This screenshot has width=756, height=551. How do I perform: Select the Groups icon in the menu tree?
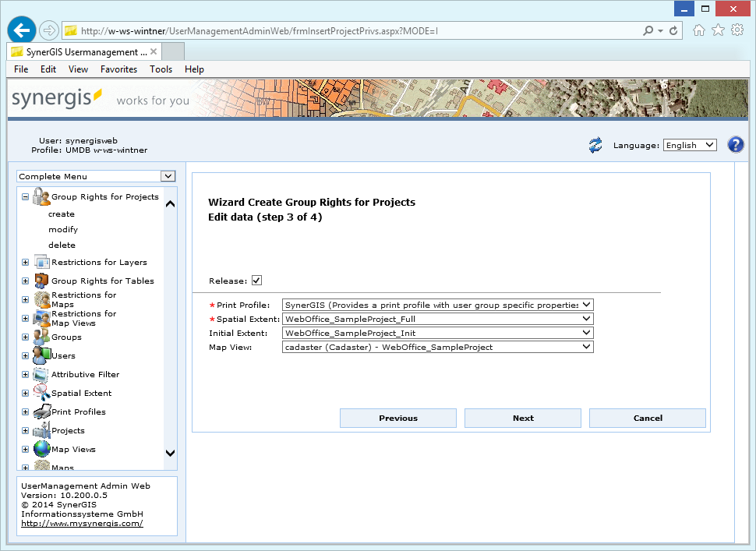click(41, 337)
